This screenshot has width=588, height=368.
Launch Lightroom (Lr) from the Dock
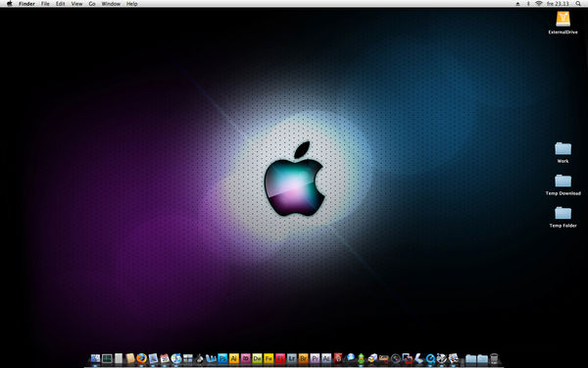coord(292,358)
